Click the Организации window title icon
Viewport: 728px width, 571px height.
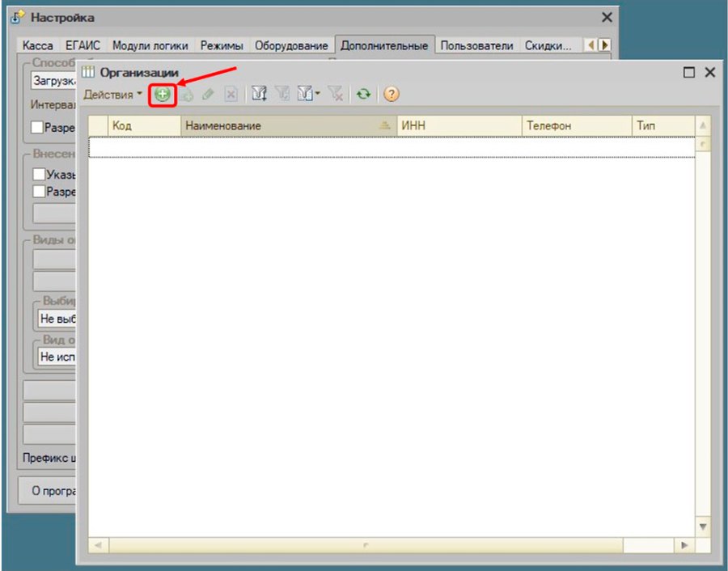[88, 72]
